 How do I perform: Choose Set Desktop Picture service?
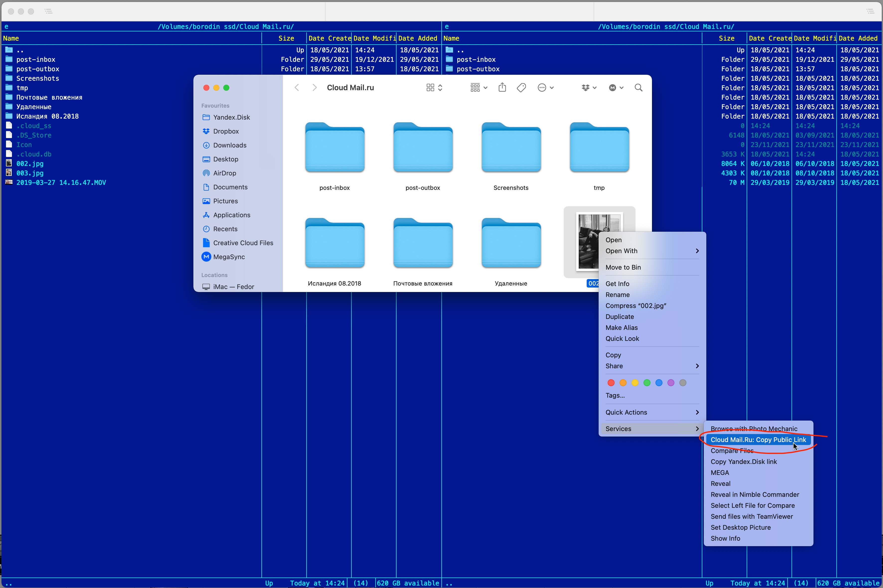point(758,527)
